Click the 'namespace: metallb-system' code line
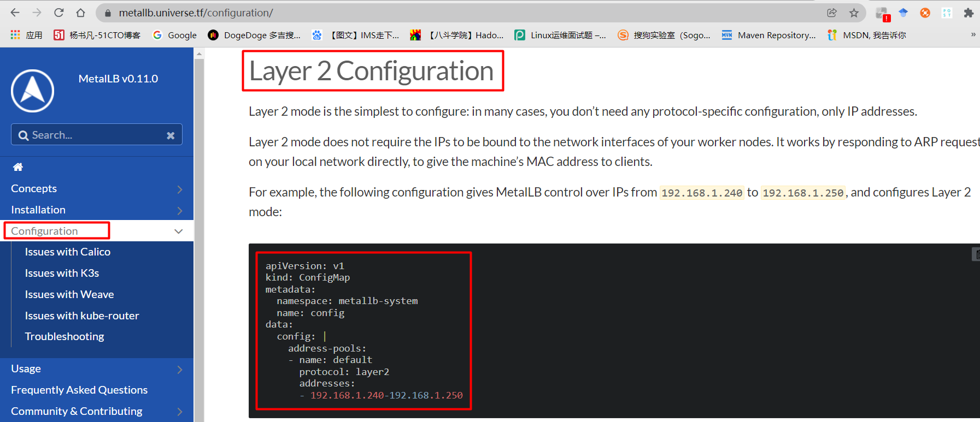This screenshot has height=422, width=980. (x=347, y=301)
